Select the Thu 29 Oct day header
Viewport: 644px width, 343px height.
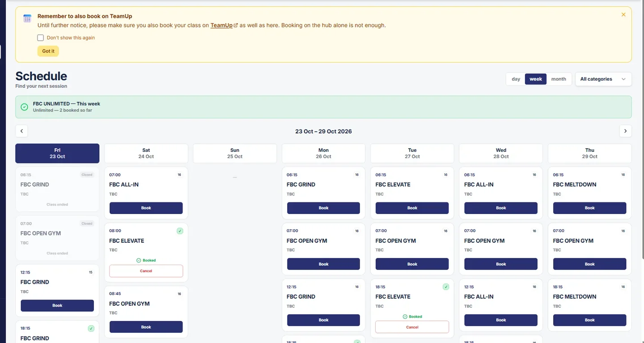click(x=590, y=153)
